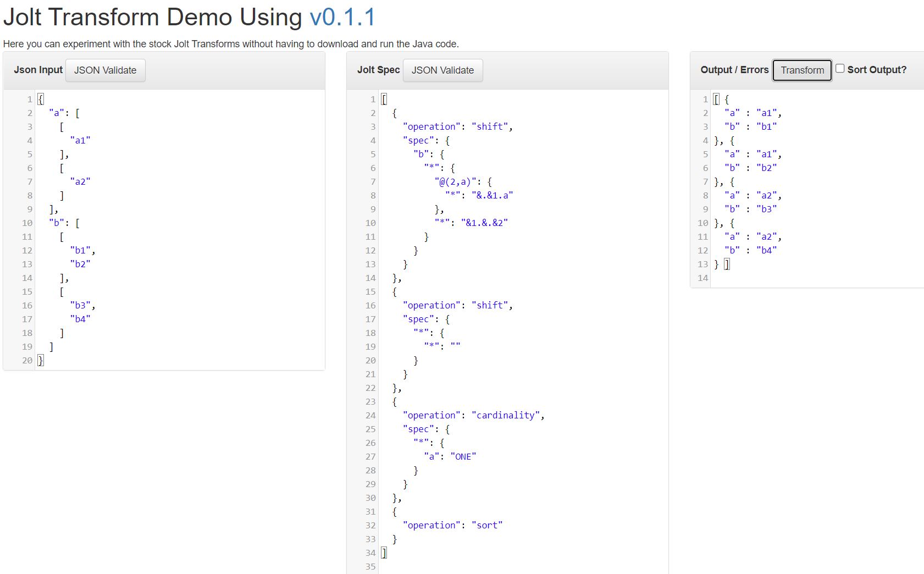
Task: Click the "b1", line in Json Input
Action: pyautogui.click(x=83, y=250)
